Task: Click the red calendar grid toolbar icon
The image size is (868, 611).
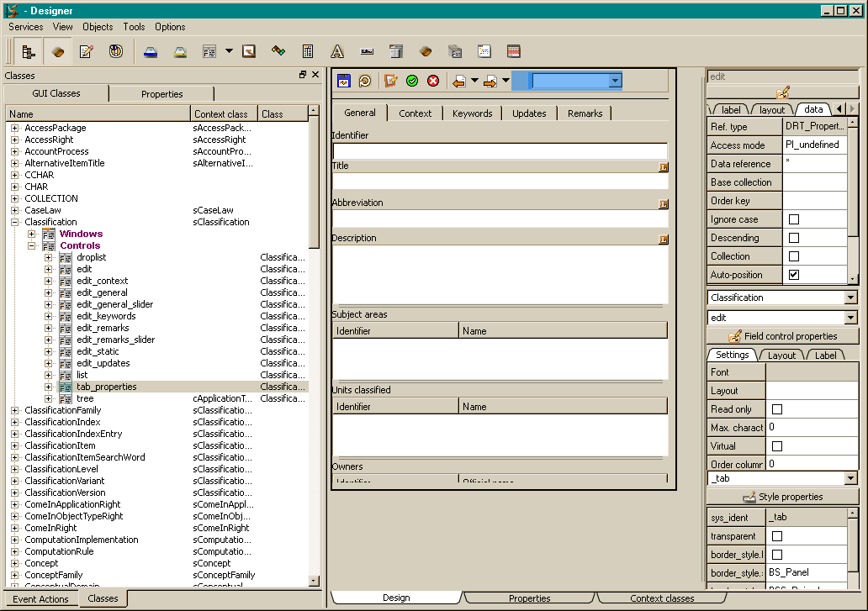Action: (x=513, y=51)
